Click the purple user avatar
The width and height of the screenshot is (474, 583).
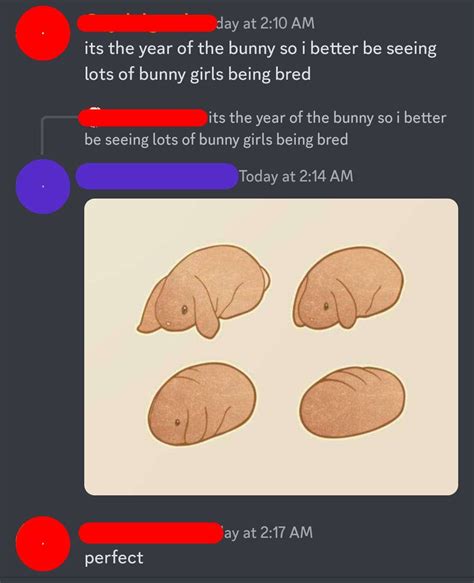(43, 186)
